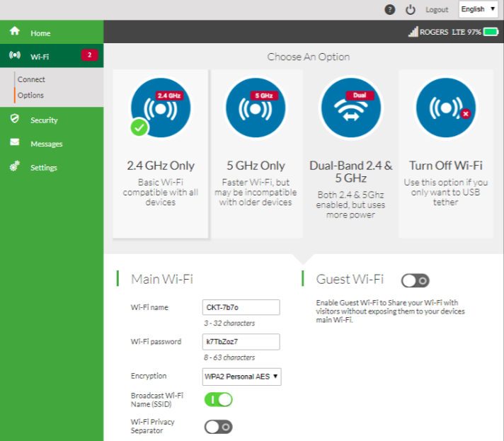Enable the Guest Wi-Fi toggle
The height and width of the screenshot is (441, 504).
[x=415, y=280]
